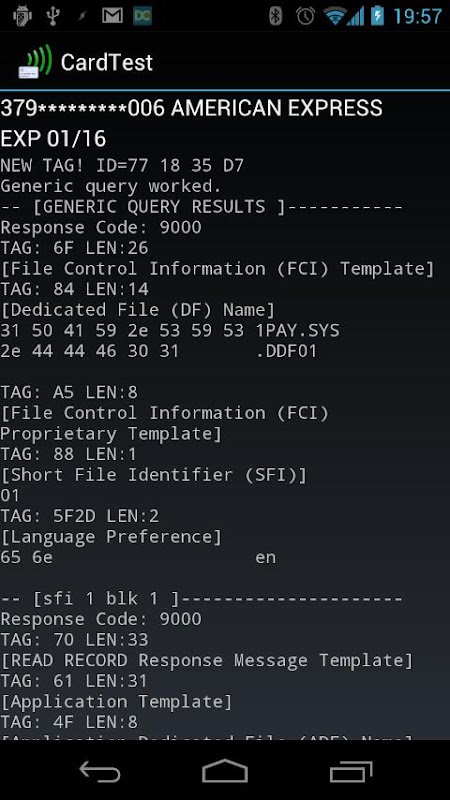Viewport: 450px width, 800px height.
Task: Tap the GENERIC QUERY RESULTS header line
Action: click(x=202, y=207)
